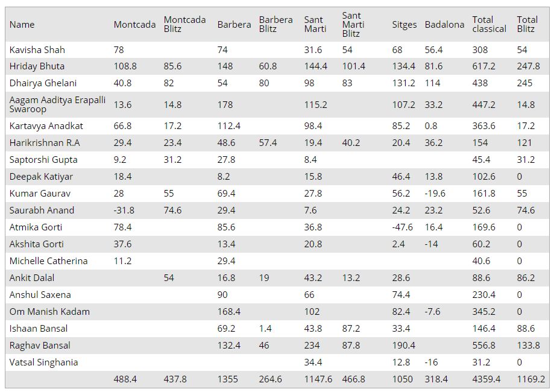Select the Barbera column total 1355
The height and width of the screenshot is (392, 554).
point(227,379)
